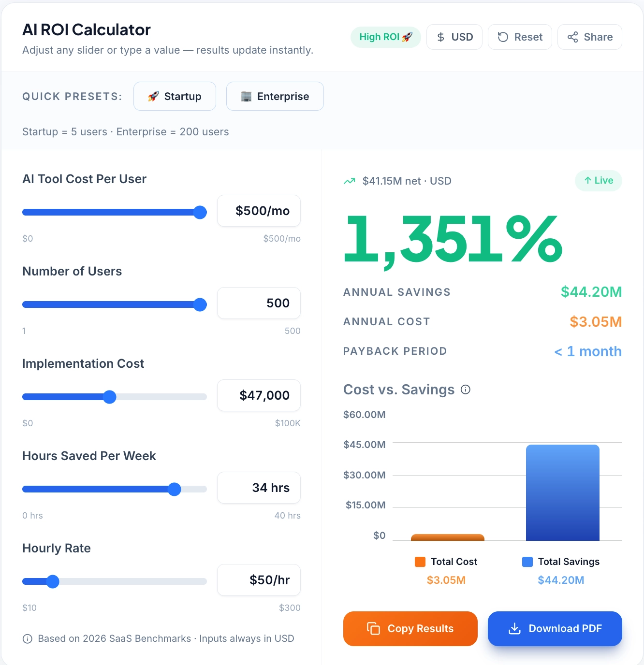Open the Cost vs. Savings info tooltip
This screenshot has width=644, height=665.
pos(466,390)
